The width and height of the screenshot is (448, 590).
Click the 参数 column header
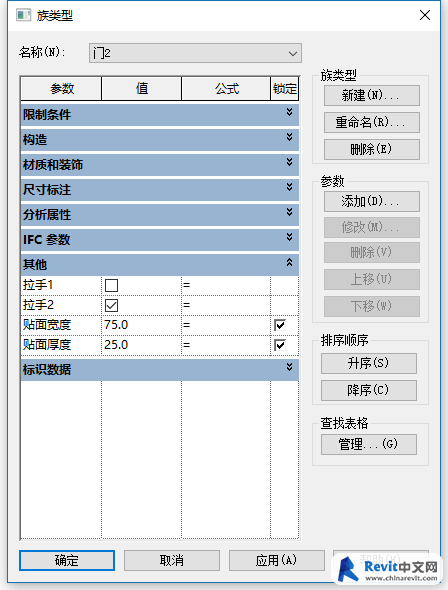click(x=61, y=89)
